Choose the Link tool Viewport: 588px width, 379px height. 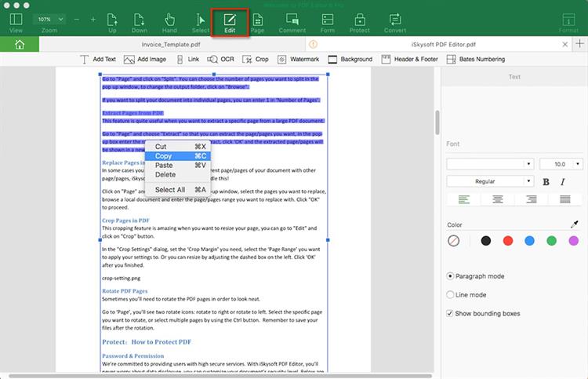click(x=188, y=60)
